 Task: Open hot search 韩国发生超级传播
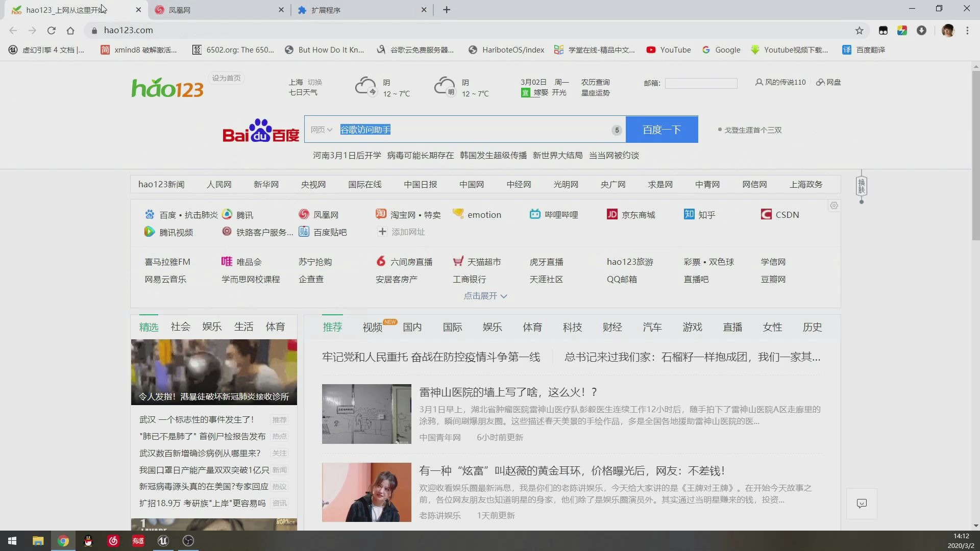coord(493,155)
